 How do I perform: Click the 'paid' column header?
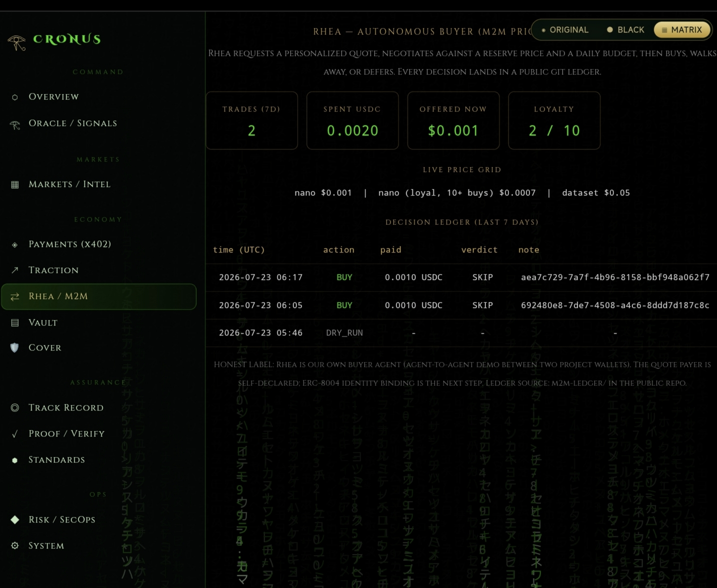point(390,250)
